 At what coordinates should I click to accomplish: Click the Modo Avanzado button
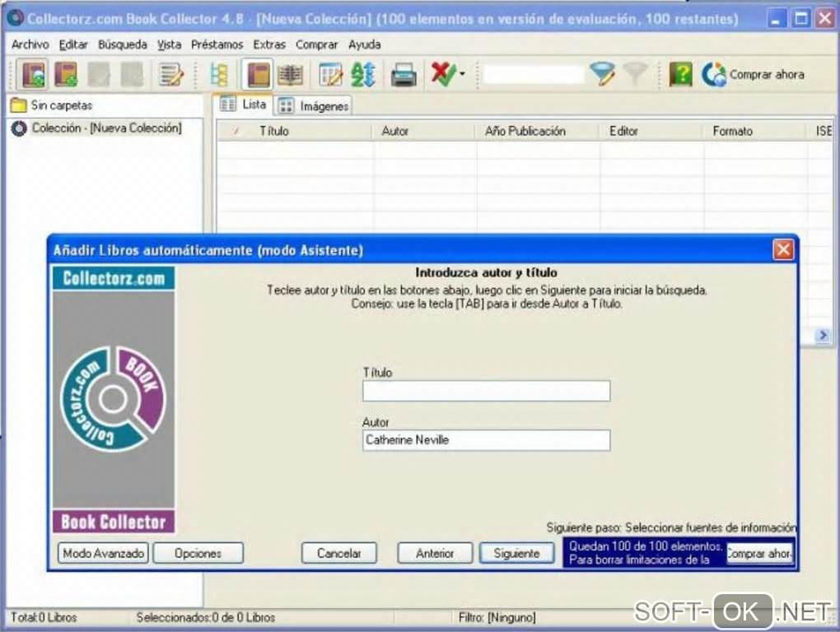[x=104, y=553]
